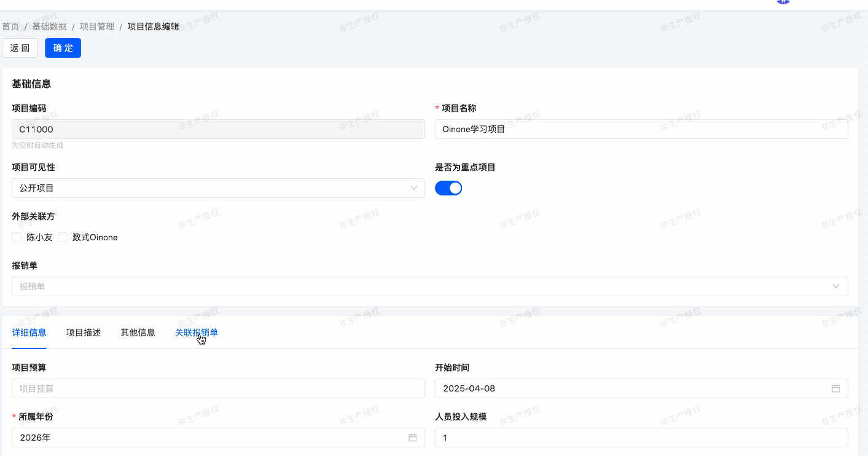Go to the 关联报销单 tab
868x456 pixels.
click(196, 332)
